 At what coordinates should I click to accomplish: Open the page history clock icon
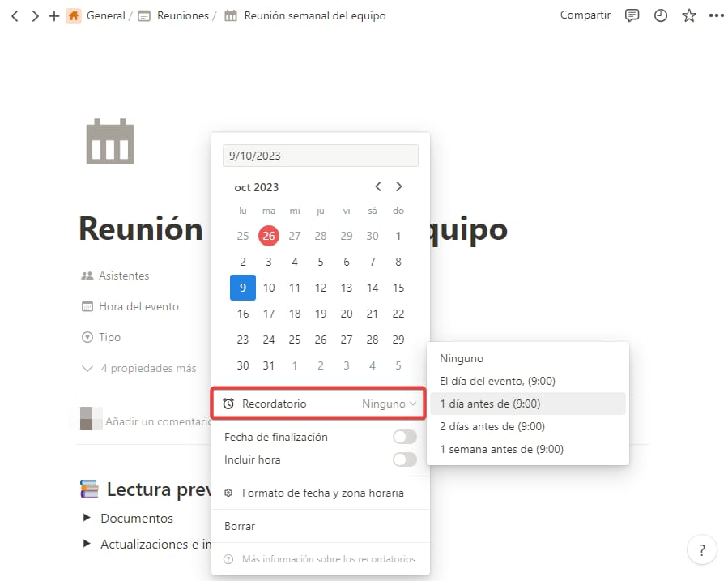[x=660, y=15]
